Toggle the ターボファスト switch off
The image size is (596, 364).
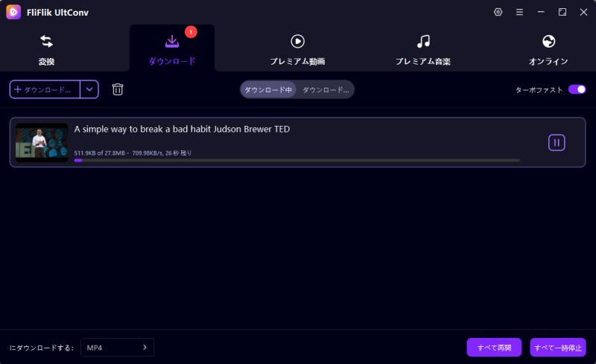(x=577, y=89)
